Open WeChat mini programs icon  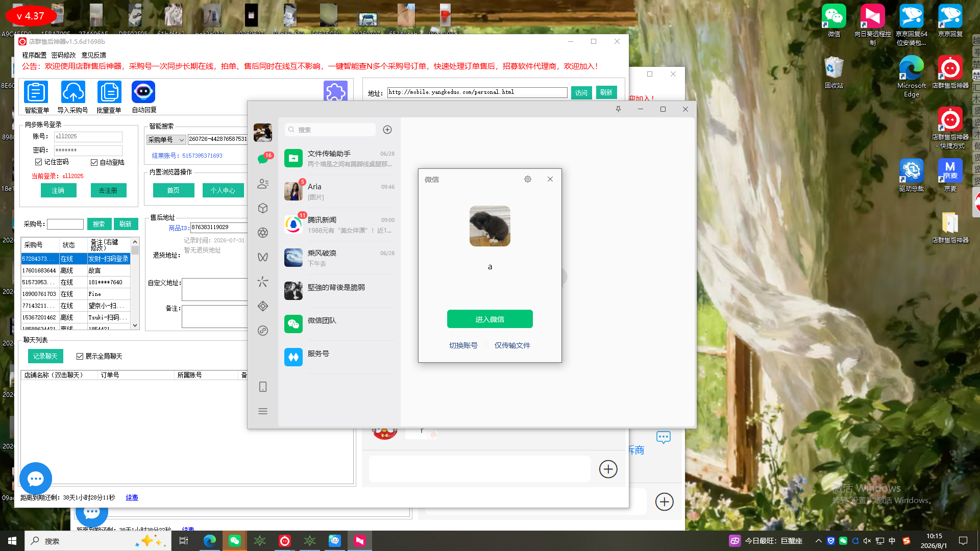point(263,331)
